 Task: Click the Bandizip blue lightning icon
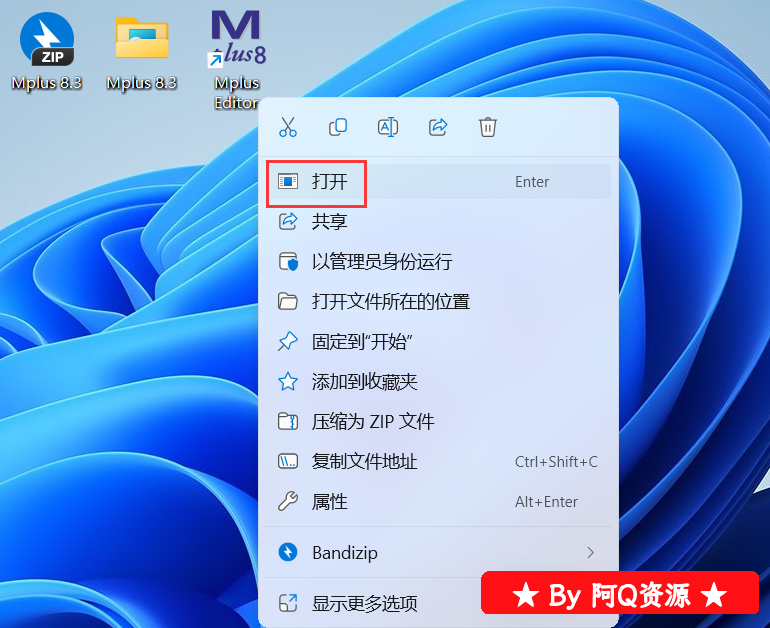point(288,552)
